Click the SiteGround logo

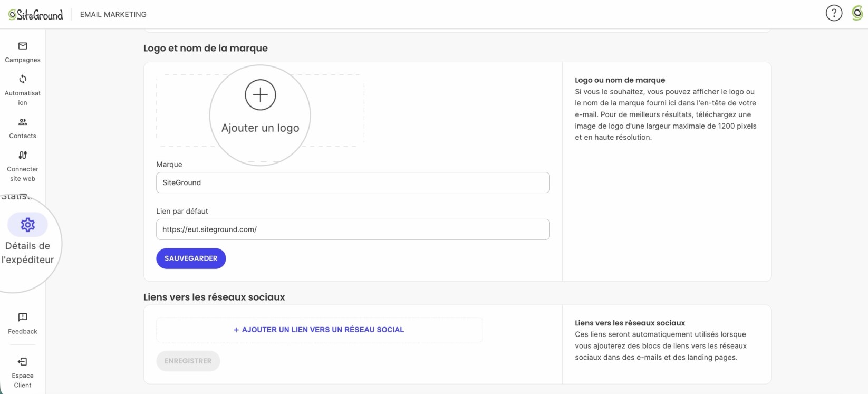point(36,14)
